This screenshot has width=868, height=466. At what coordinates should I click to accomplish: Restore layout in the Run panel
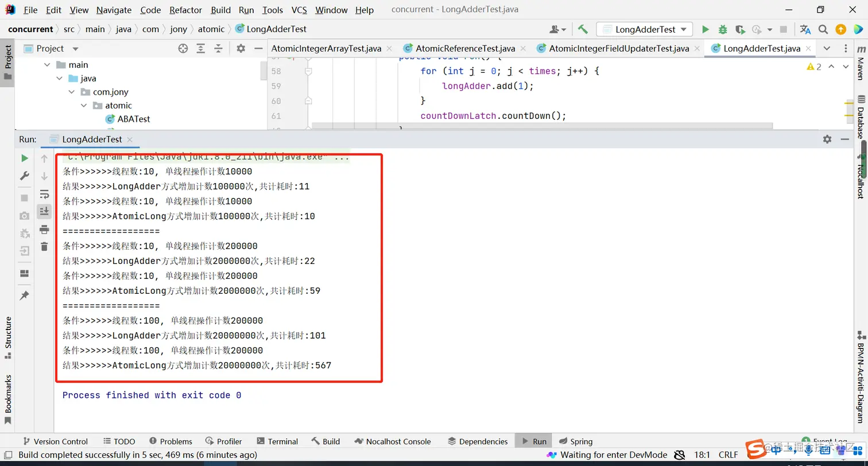pyautogui.click(x=25, y=273)
